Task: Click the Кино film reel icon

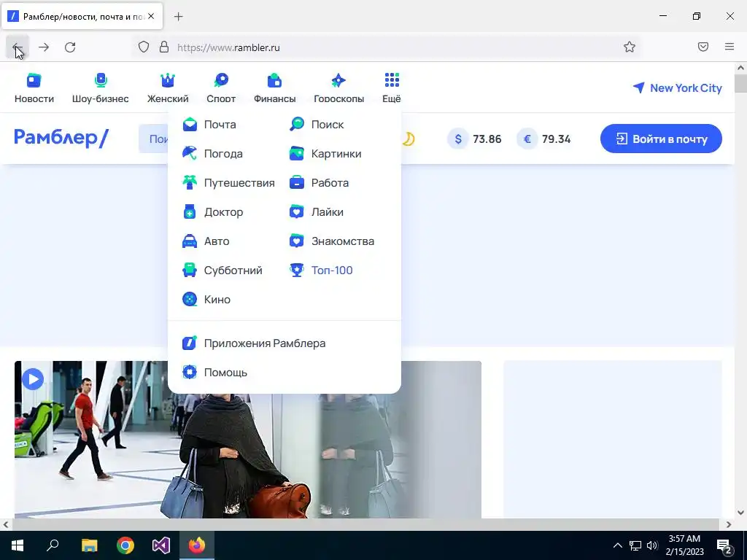Action: 190,299
